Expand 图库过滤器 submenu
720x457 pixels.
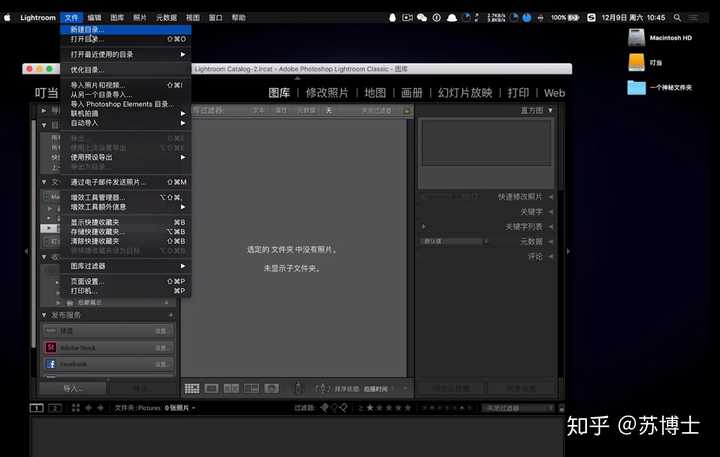183,266
